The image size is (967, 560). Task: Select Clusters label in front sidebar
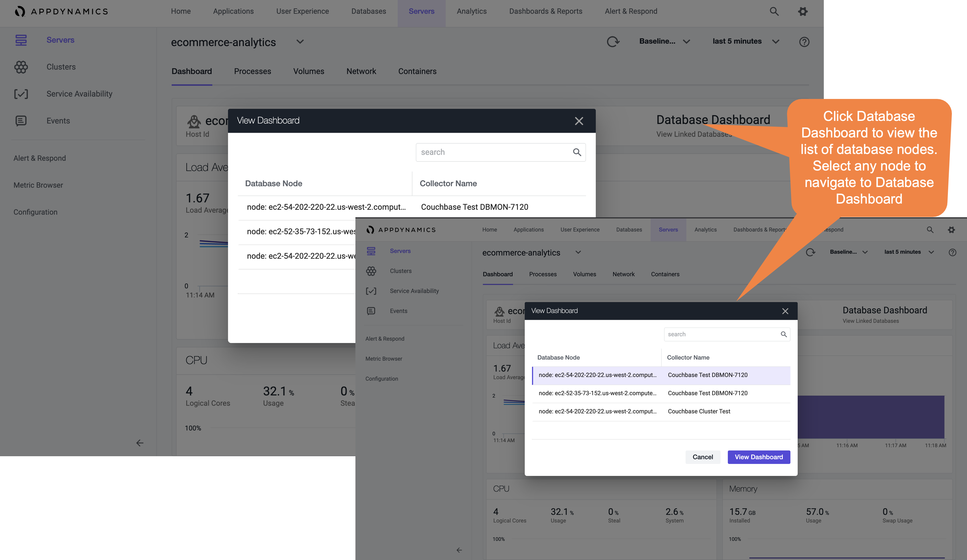tap(400, 271)
